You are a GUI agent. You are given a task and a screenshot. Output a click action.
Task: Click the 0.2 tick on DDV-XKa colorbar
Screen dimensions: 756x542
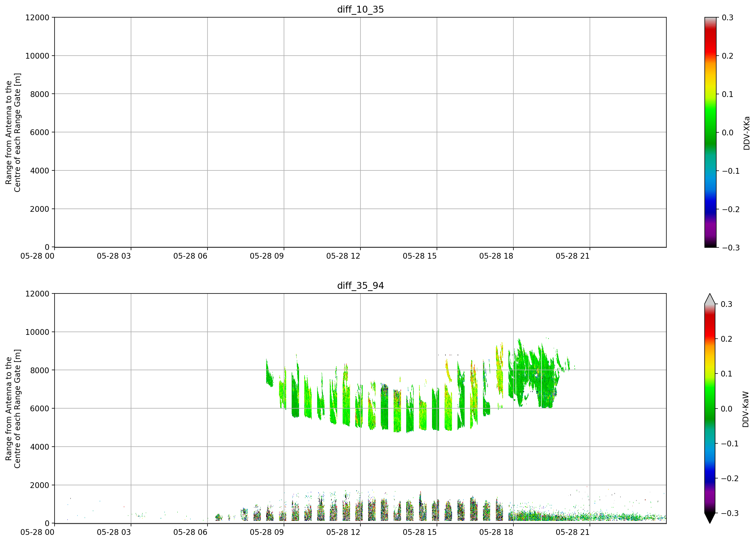pos(728,56)
